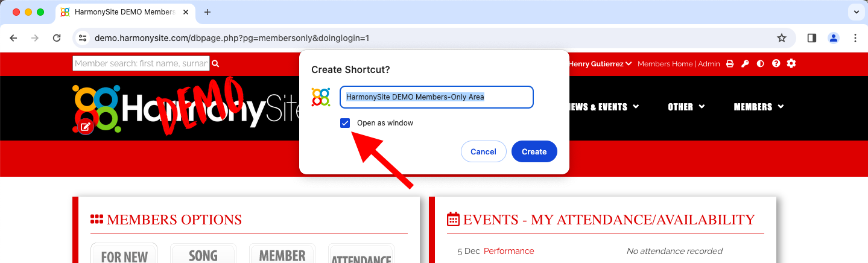Click the member search magnifier icon

[215, 63]
